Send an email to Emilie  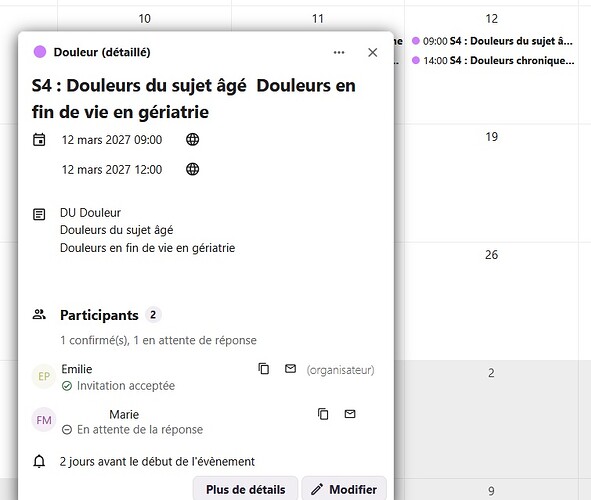290,369
